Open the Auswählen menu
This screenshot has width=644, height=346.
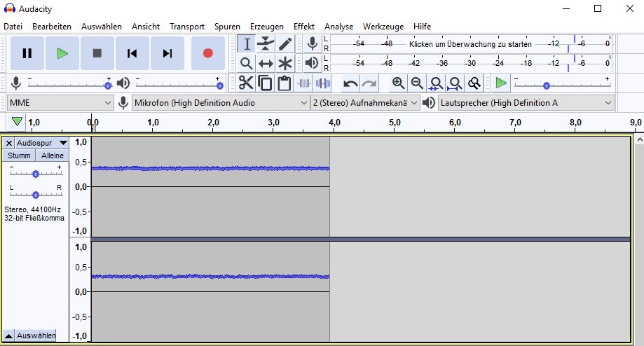point(102,27)
